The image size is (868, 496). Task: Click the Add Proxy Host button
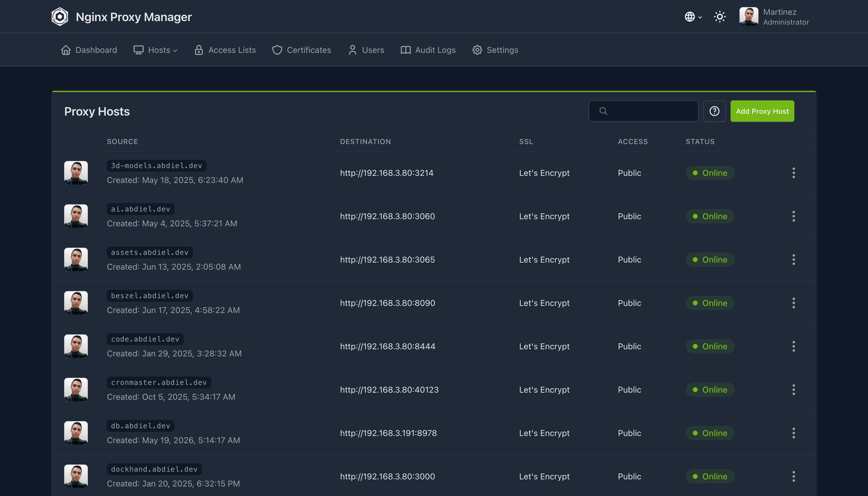tap(762, 111)
